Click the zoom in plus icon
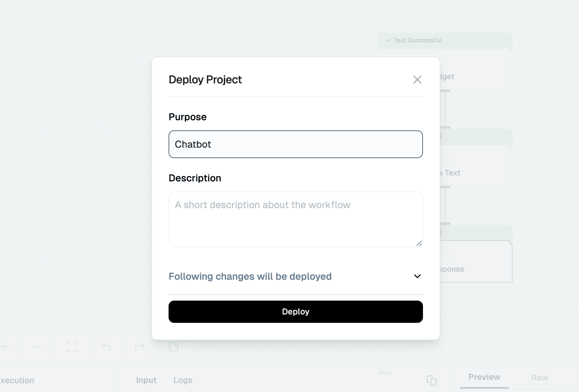The image size is (579, 392). [x=4, y=346]
